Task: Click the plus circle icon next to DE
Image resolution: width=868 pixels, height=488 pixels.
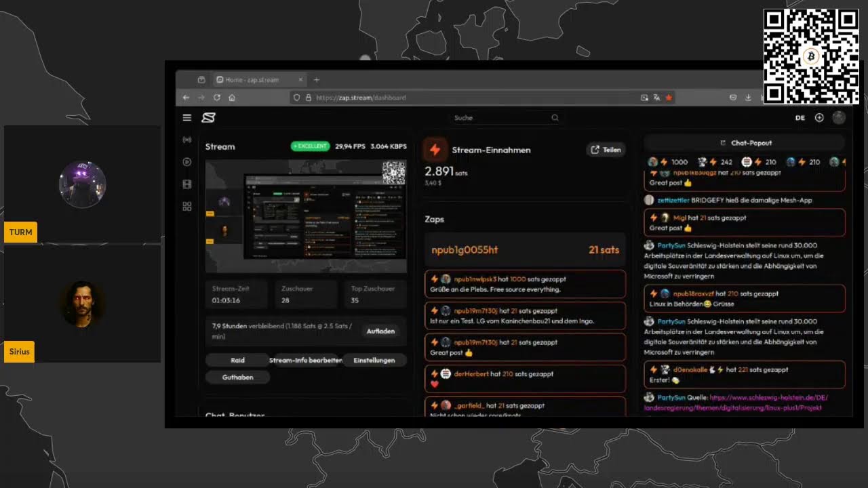Action: pyautogui.click(x=819, y=117)
